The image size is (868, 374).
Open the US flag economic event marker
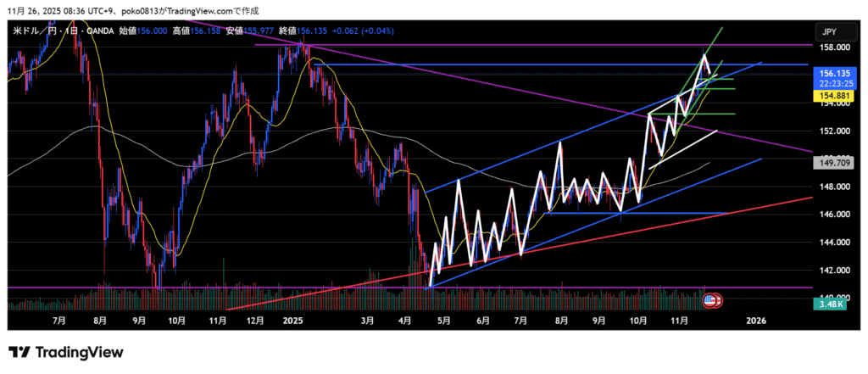click(710, 300)
